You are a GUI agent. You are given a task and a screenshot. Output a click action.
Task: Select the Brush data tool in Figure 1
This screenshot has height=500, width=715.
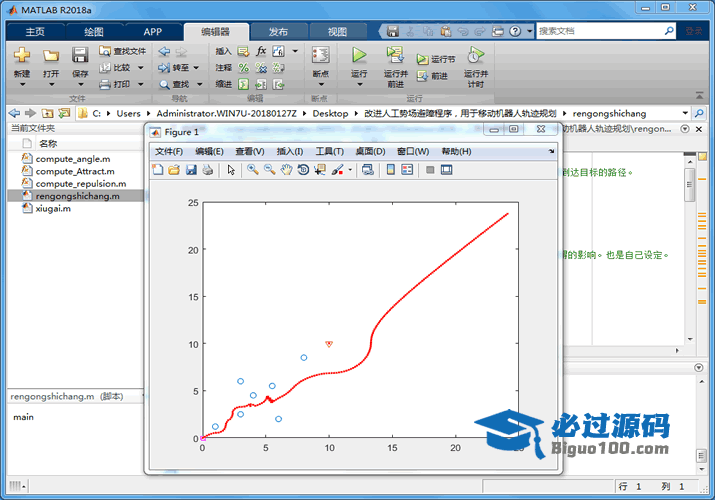point(337,170)
